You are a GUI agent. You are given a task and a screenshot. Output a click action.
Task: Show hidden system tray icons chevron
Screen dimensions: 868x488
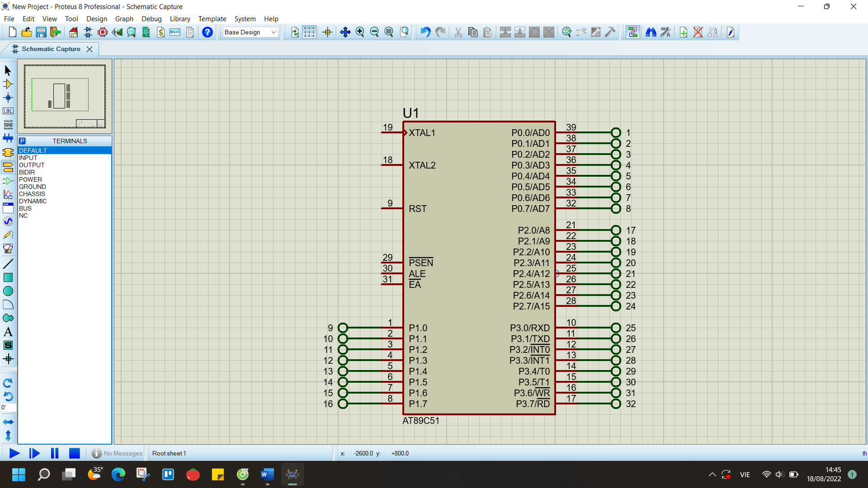[712, 474]
